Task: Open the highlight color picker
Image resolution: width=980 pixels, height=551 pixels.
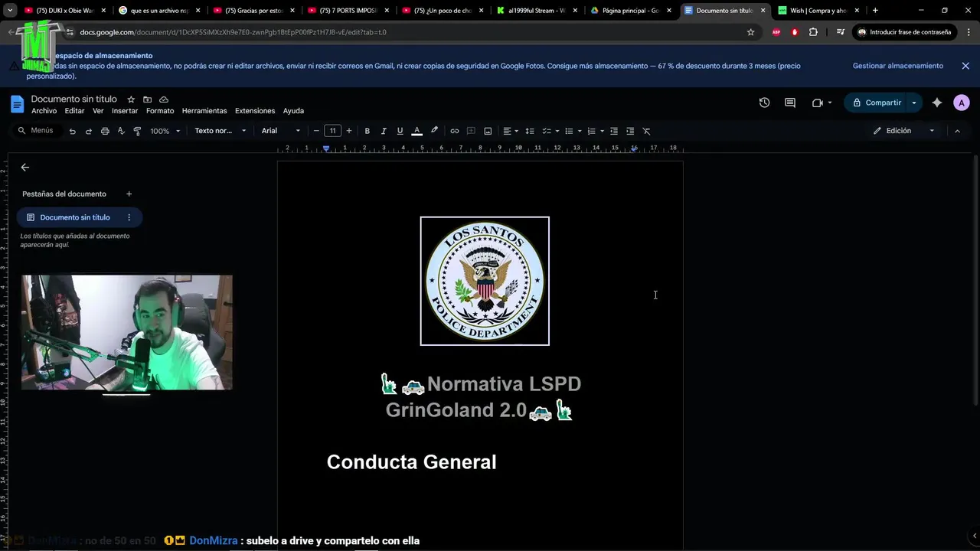Action: 434,131
